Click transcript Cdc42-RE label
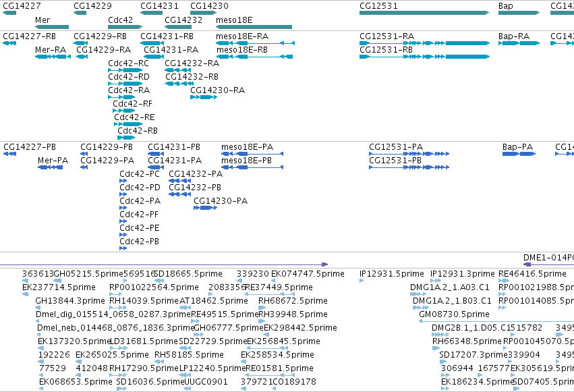The height and width of the screenshot is (392, 574). pyautogui.click(x=134, y=117)
